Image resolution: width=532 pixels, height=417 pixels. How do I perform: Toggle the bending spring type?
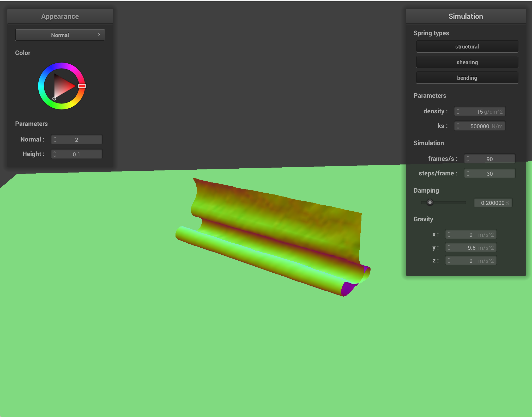tap(467, 78)
